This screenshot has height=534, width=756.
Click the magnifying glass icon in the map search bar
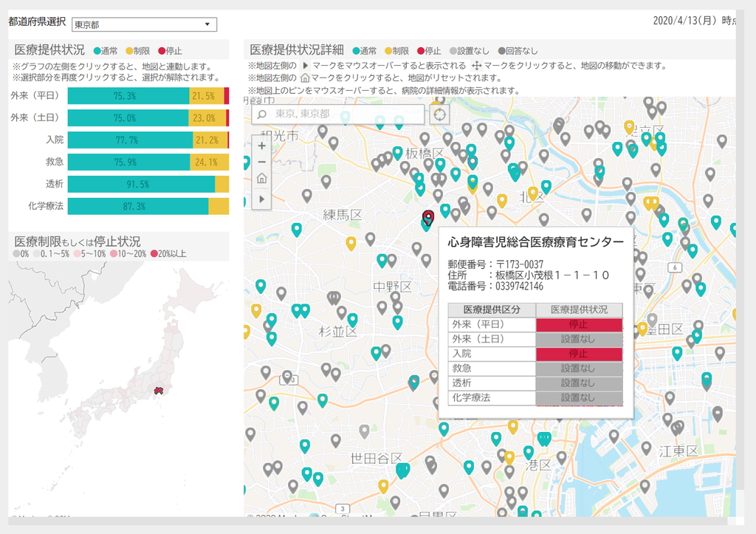[x=261, y=114]
